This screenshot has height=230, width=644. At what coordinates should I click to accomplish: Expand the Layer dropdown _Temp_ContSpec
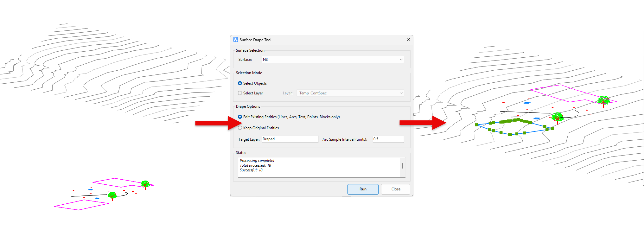pyautogui.click(x=350, y=93)
